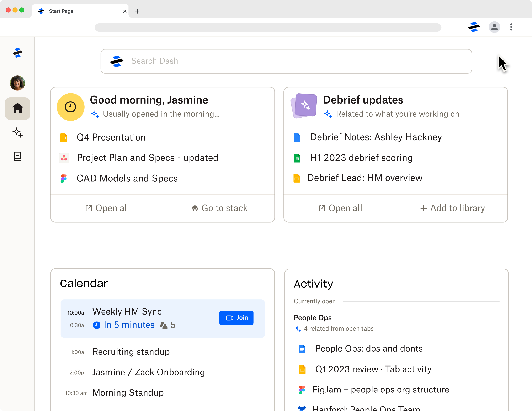This screenshot has width=532, height=411.
Task: Open H1 2023 debrief scoring spreadsheet
Action: coord(361,158)
